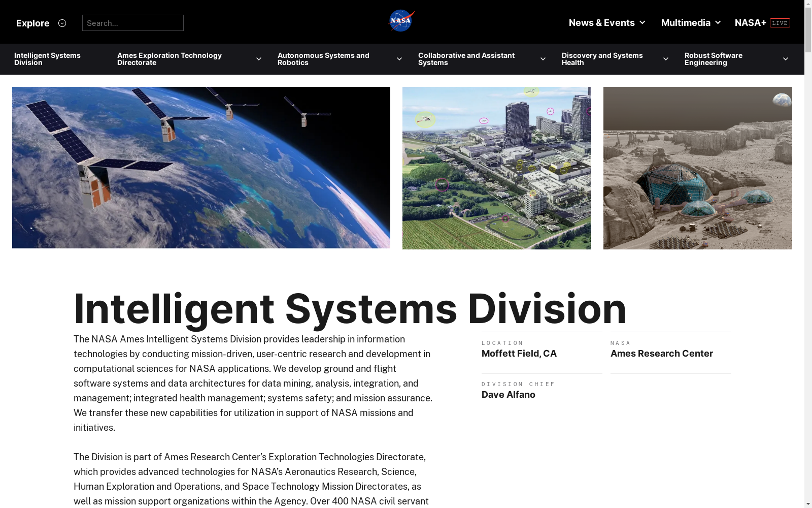The width and height of the screenshot is (812, 508).
Task: Click scrollbar up arrow
Action: tap(808, 4)
